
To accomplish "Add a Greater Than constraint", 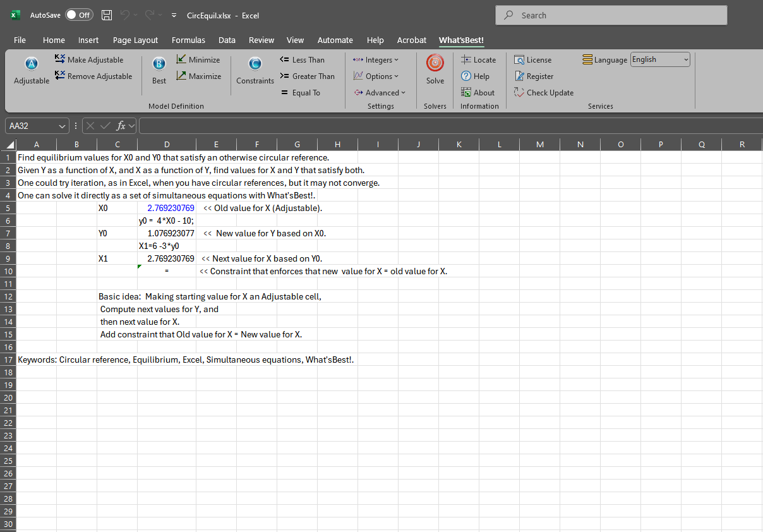I will 307,76.
